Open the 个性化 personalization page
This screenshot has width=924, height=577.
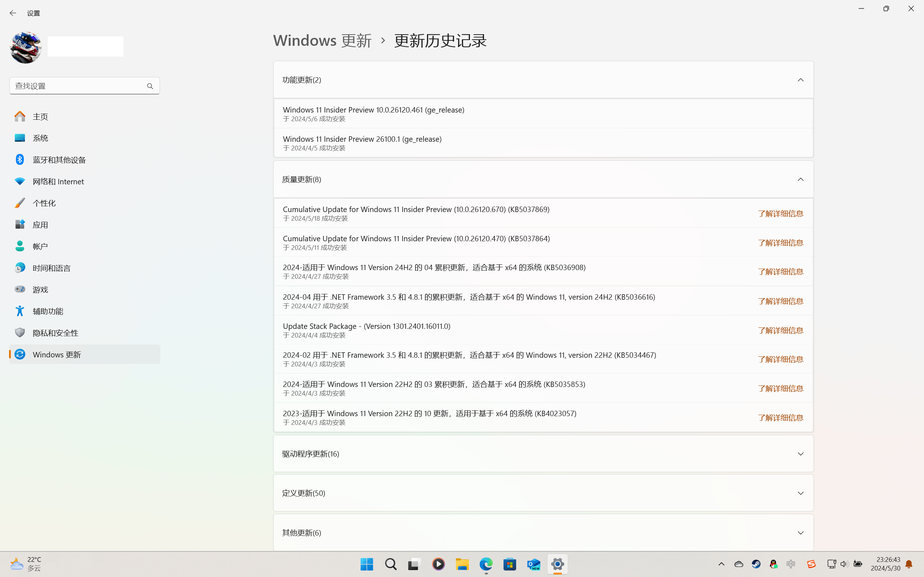click(44, 203)
